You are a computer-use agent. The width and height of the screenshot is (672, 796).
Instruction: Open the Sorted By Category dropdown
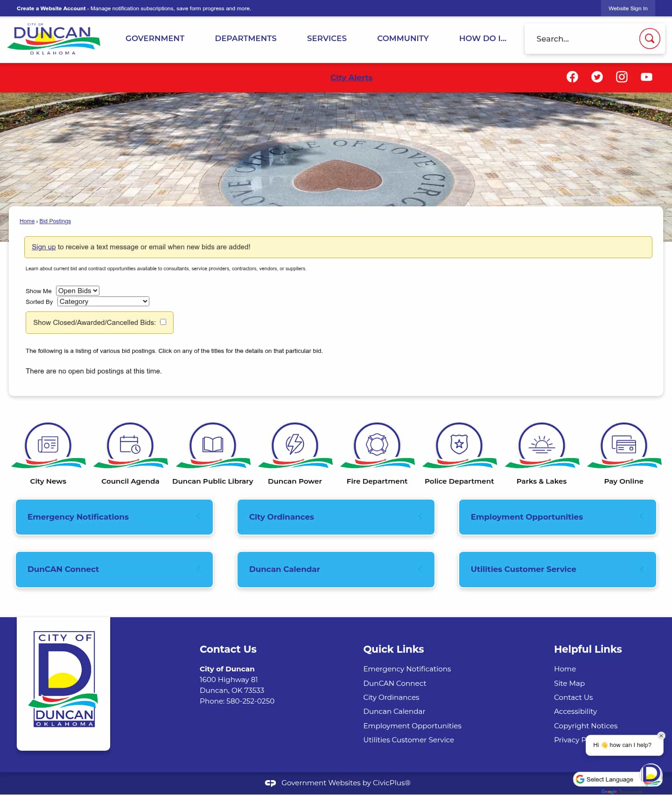[103, 302]
